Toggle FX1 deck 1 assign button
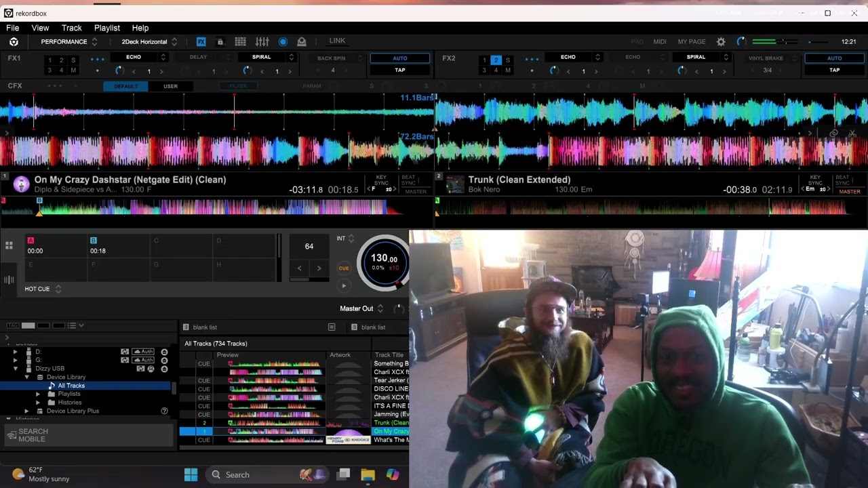Screen dimensions: 868x488 [x=50, y=60]
